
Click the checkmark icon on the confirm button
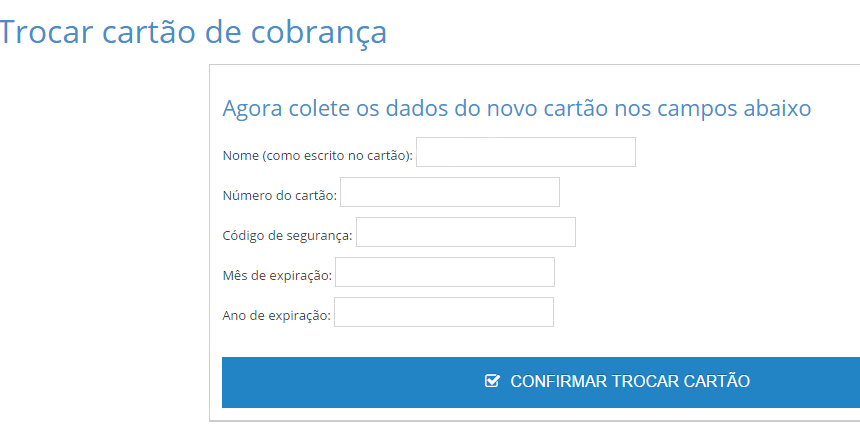click(492, 381)
